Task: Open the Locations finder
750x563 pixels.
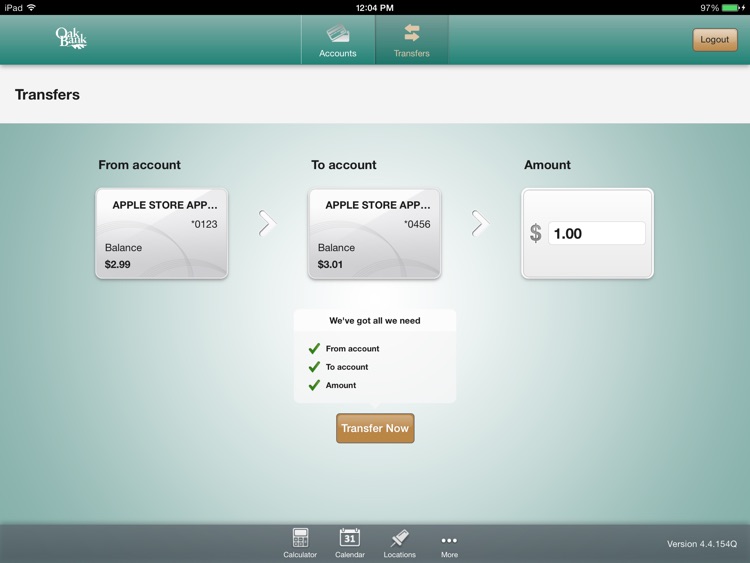Action: 399,543
